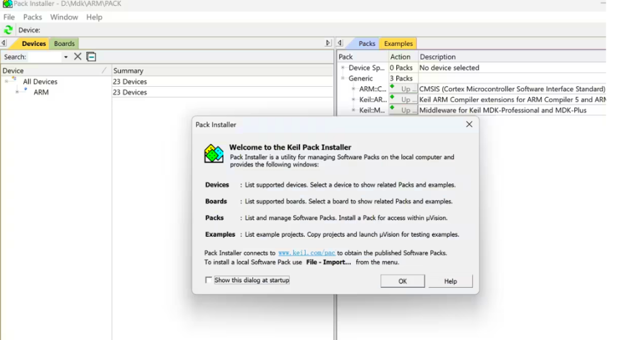The height and width of the screenshot is (340, 644).
Task: Collapse the Generic packs group
Action: pyautogui.click(x=343, y=79)
